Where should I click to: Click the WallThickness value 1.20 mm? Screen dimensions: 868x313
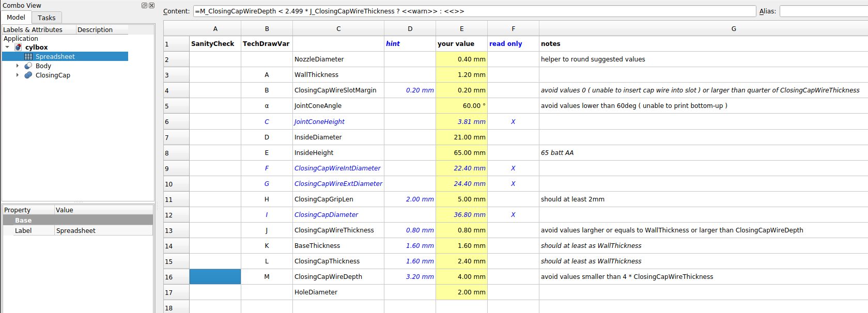click(x=461, y=75)
